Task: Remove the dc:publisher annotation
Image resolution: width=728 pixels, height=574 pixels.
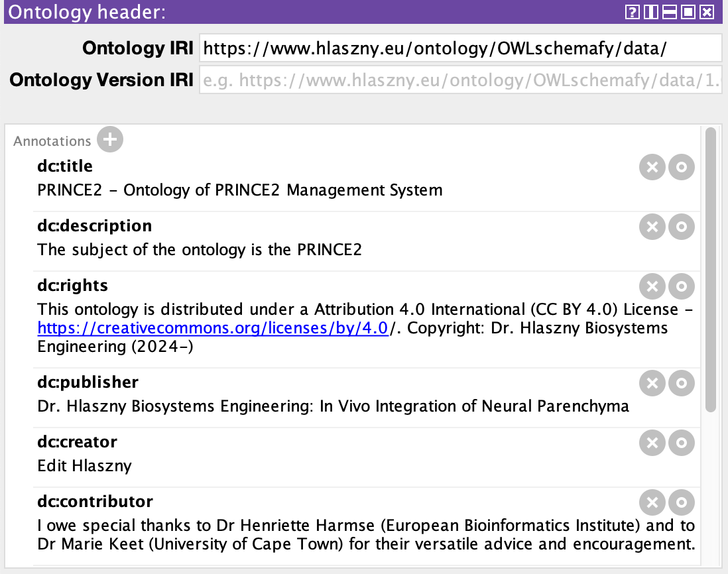Action: click(652, 384)
